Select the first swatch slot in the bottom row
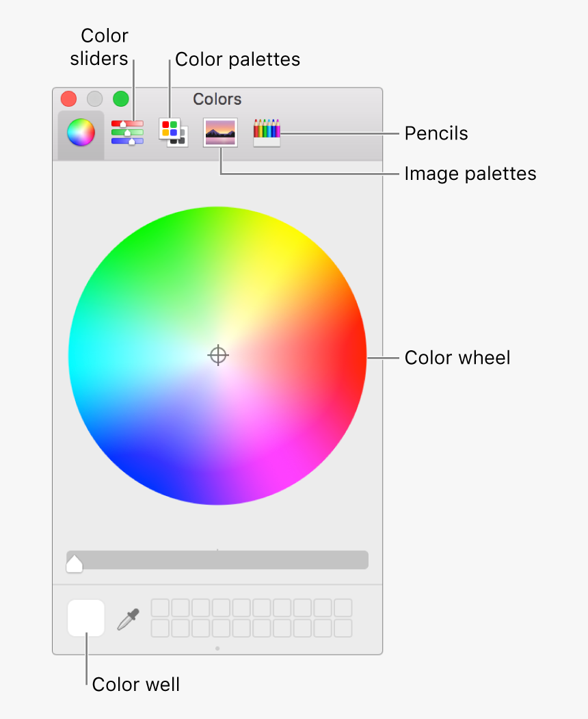 [x=161, y=626]
